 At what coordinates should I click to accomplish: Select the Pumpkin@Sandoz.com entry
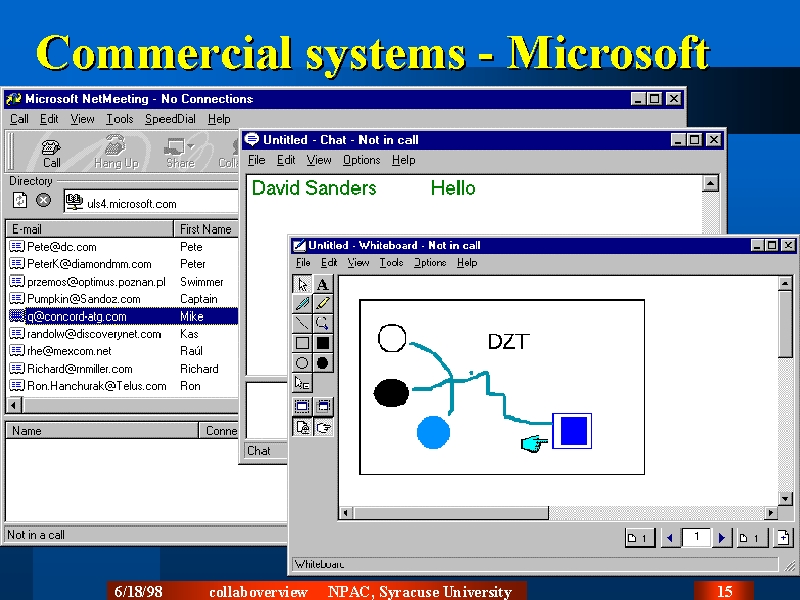122,299
